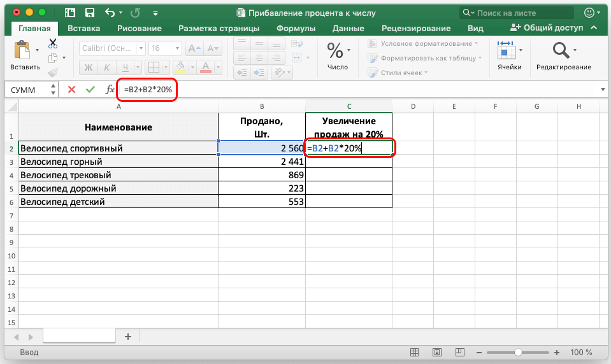Add a new sheet with plus button
Screen dimensions: 611x364
pyautogui.click(x=127, y=337)
